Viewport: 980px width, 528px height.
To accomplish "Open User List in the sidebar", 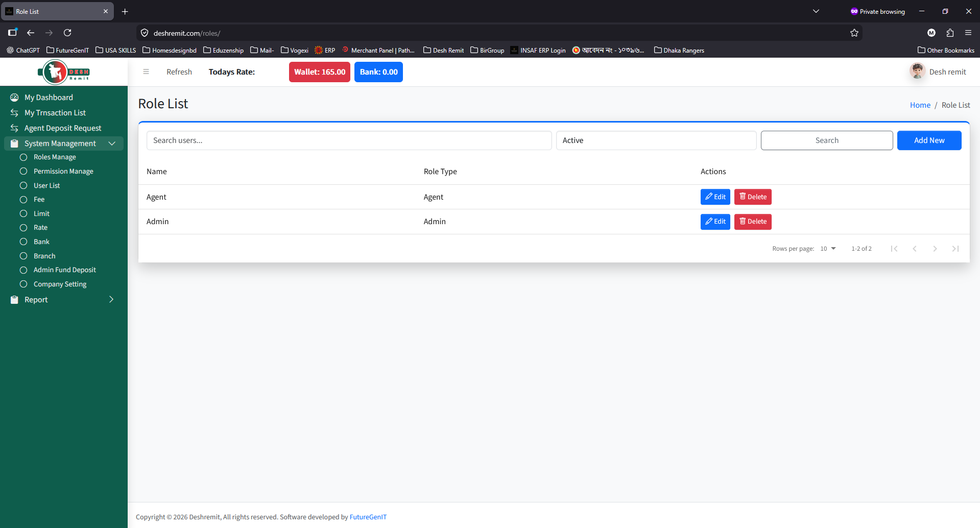I will [x=47, y=186].
